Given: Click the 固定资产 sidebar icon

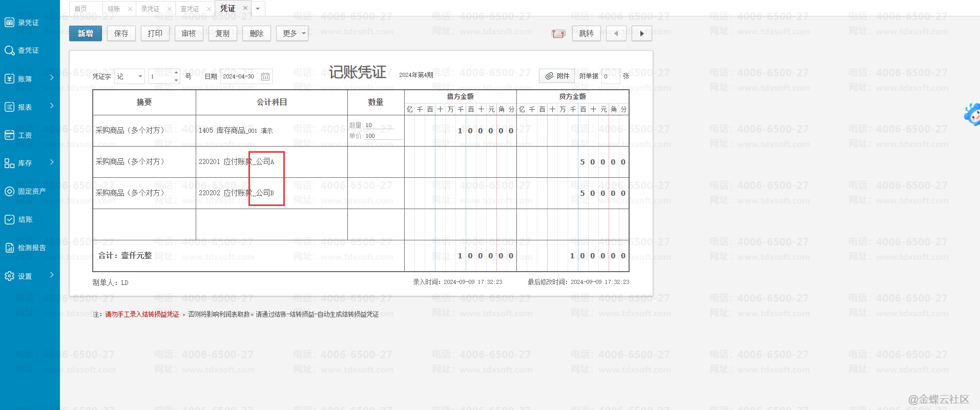Looking at the screenshot, I should (9, 191).
